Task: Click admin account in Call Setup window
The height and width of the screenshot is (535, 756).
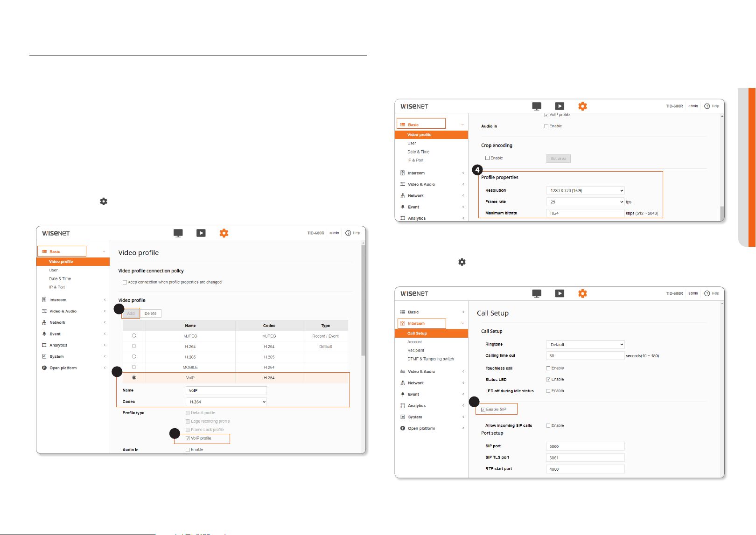Action: pyautogui.click(x=693, y=293)
